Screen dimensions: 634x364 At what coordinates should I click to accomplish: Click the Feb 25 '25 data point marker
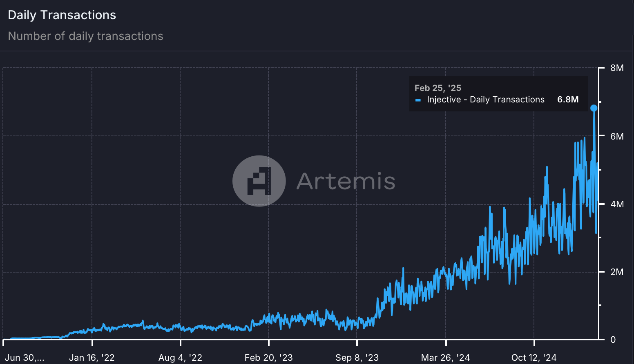pos(594,108)
